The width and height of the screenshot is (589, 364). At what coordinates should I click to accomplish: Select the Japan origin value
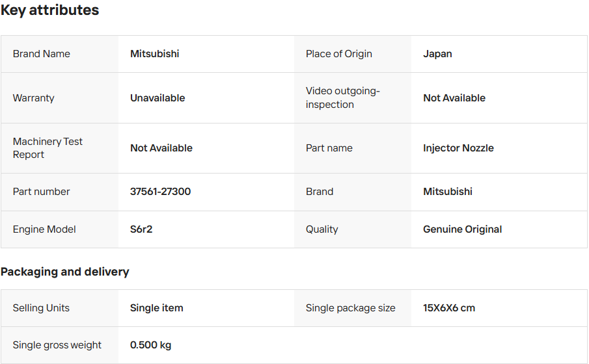pyautogui.click(x=437, y=54)
